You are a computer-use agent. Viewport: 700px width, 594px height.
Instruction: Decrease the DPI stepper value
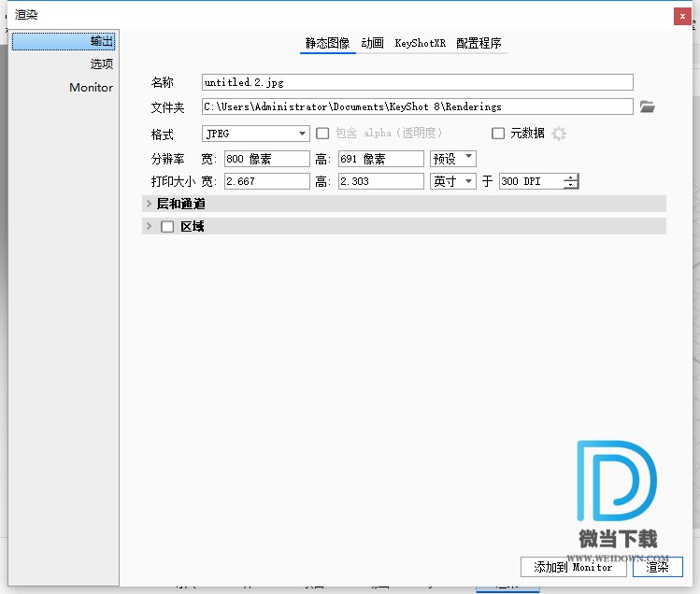coord(570,185)
